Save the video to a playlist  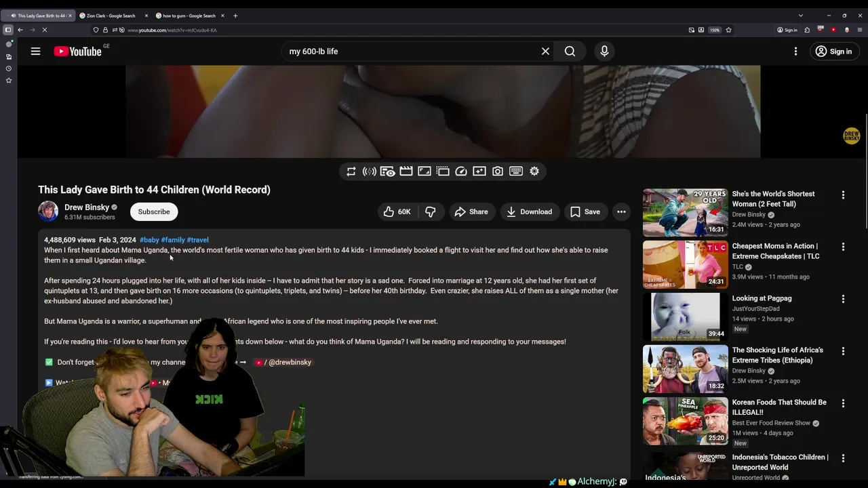click(x=585, y=211)
